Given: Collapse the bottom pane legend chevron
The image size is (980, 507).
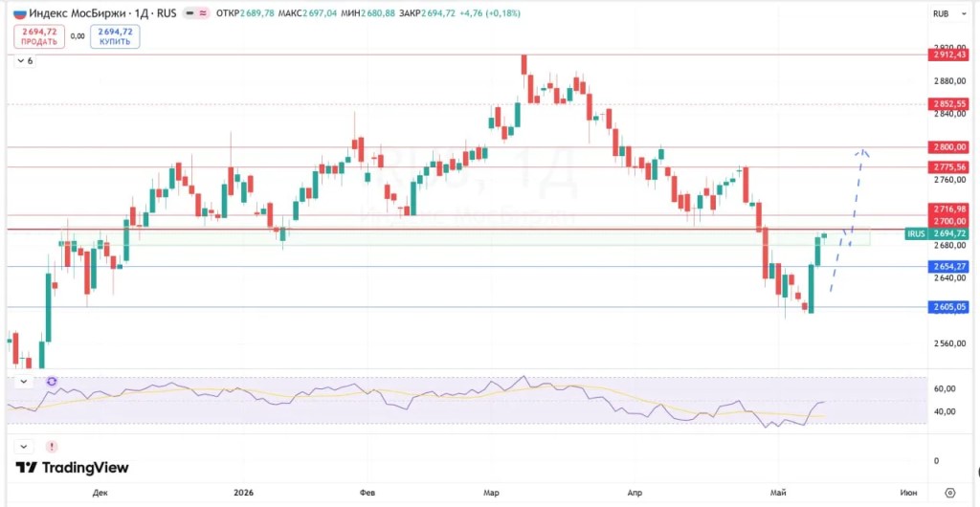Looking at the screenshot, I should (24, 447).
